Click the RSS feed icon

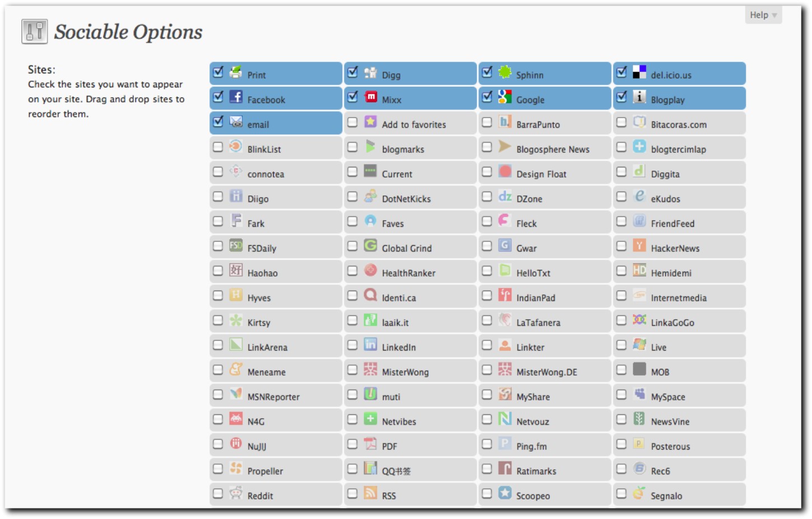point(371,493)
